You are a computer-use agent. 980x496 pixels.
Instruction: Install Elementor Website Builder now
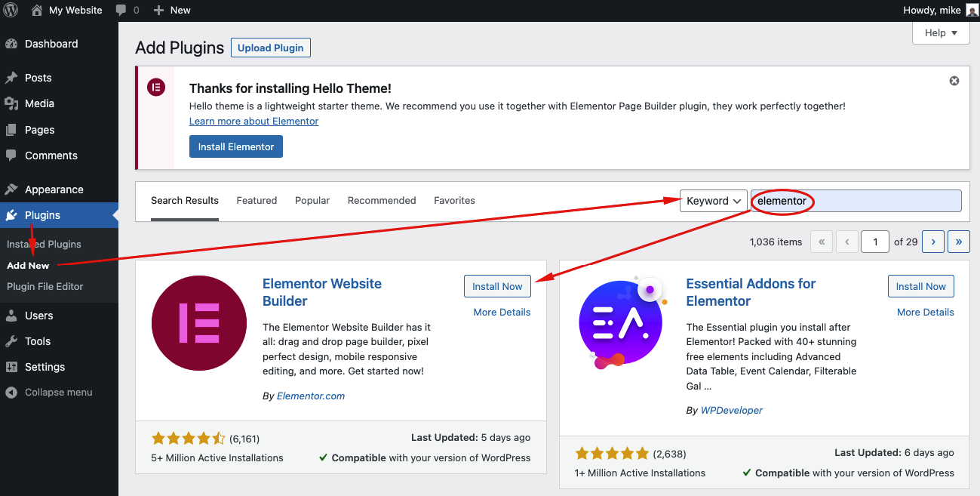[x=497, y=286]
